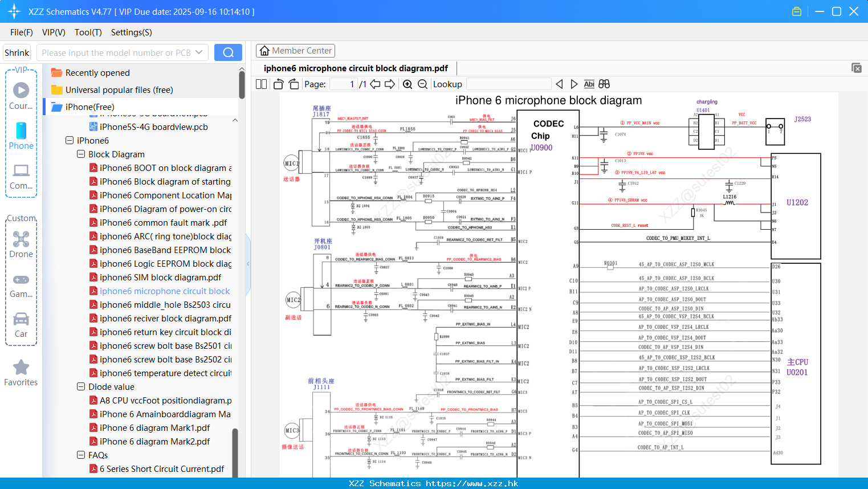Open the Drone category
The image size is (868, 489).
21,244
